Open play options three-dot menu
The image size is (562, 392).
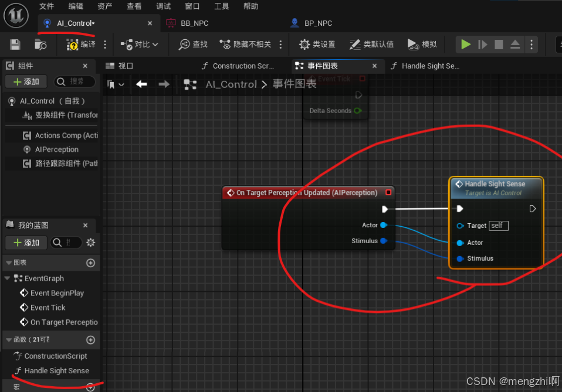point(531,45)
